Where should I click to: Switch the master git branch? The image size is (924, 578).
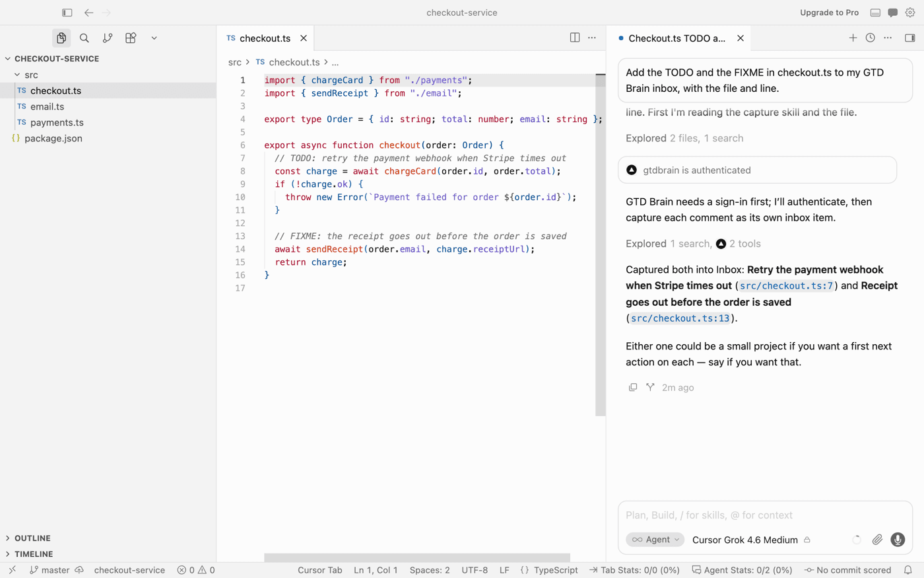click(x=49, y=570)
